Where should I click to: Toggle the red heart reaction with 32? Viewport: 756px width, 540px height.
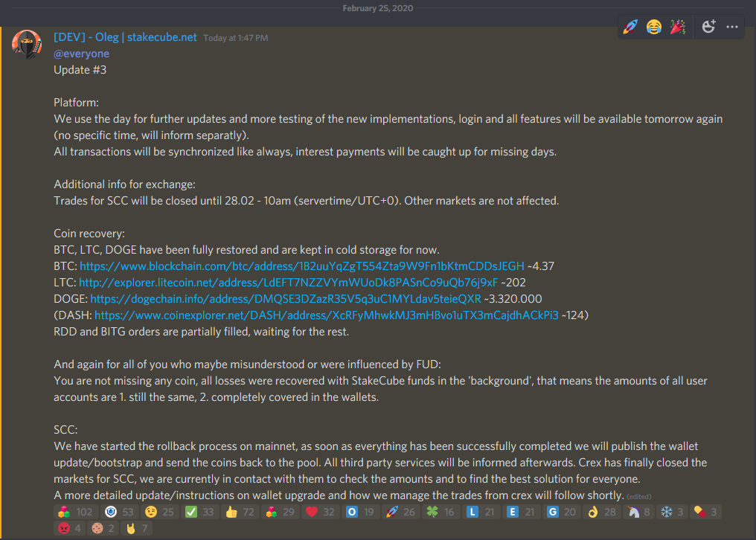pos(321,512)
